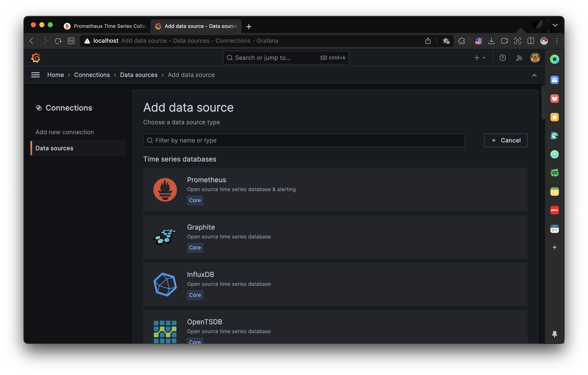Image resolution: width=588 pixels, height=375 pixels.
Task: Open the browser tab list chevron
Action: click(555, 25)
